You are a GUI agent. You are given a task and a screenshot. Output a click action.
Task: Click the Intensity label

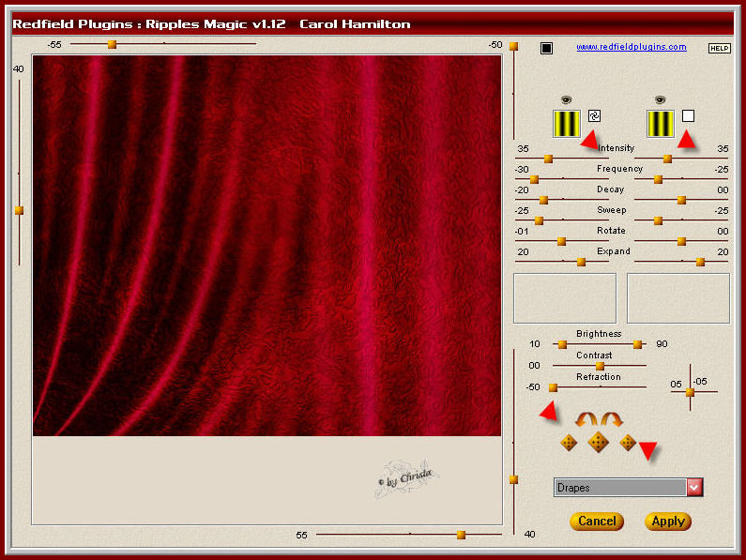pyautogui.click(x=616, y=148)
